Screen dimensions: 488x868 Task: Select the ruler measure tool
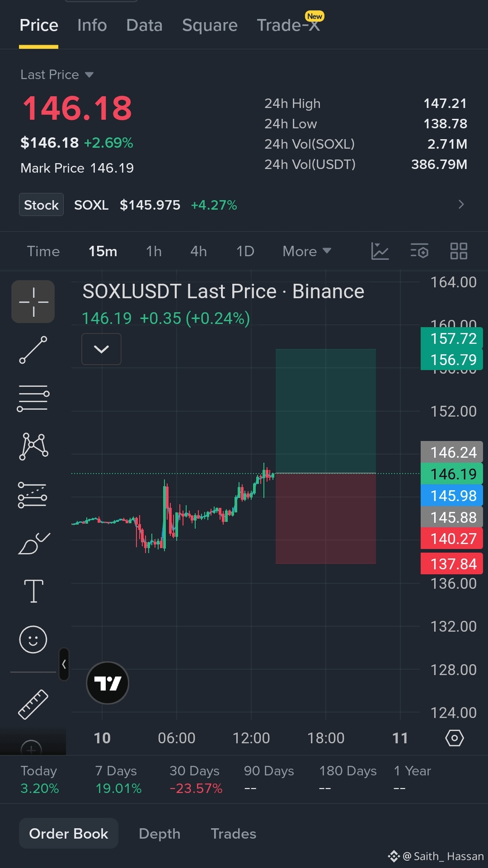[33, 704]
